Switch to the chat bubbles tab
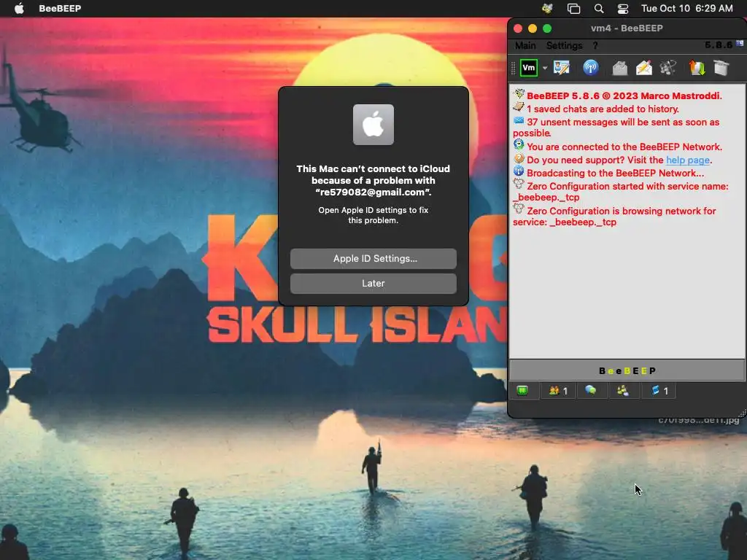Screen dimensions: 747x560 click(591, 391)
